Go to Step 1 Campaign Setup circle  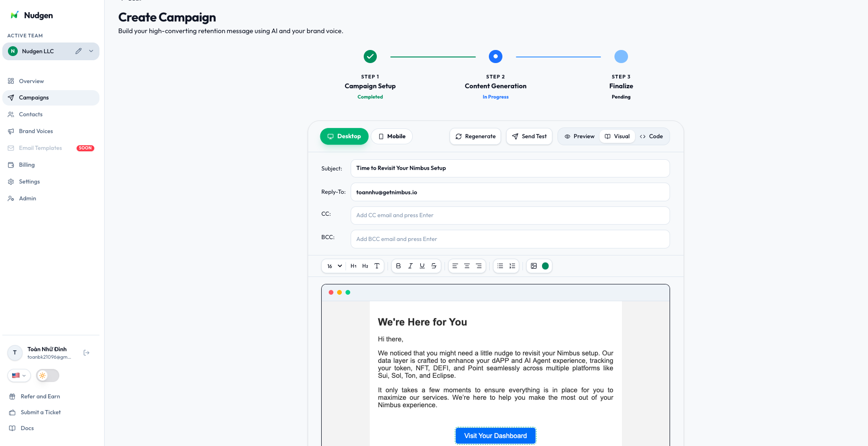[x=370, y=57]
